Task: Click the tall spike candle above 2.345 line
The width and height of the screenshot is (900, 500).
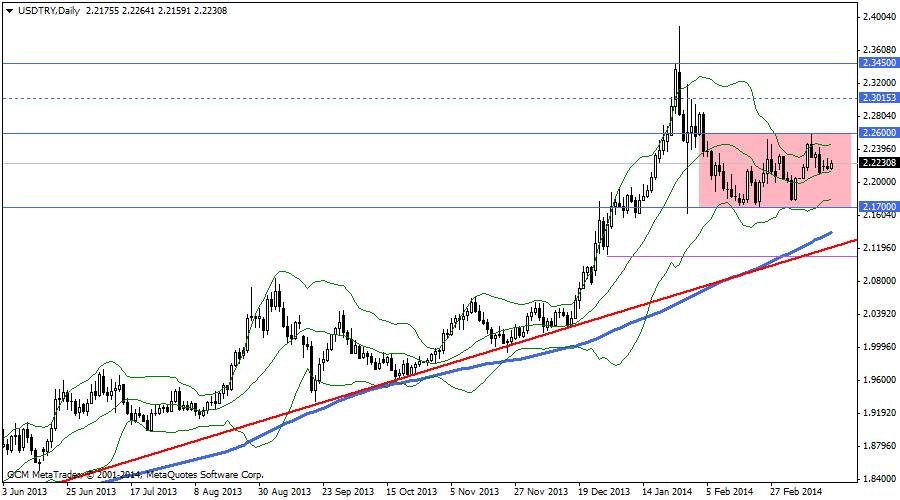Action: coord(679,69)
